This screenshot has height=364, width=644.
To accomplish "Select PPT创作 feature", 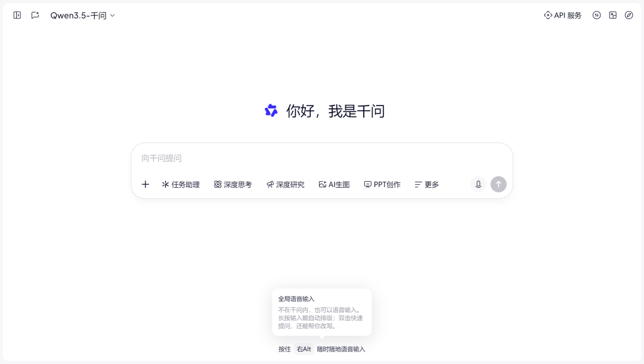I will [x=382, y=185].
